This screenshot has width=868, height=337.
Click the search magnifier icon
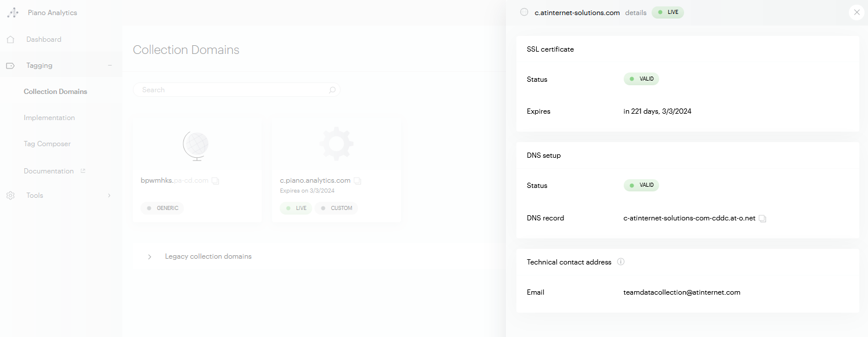point(332,90)
